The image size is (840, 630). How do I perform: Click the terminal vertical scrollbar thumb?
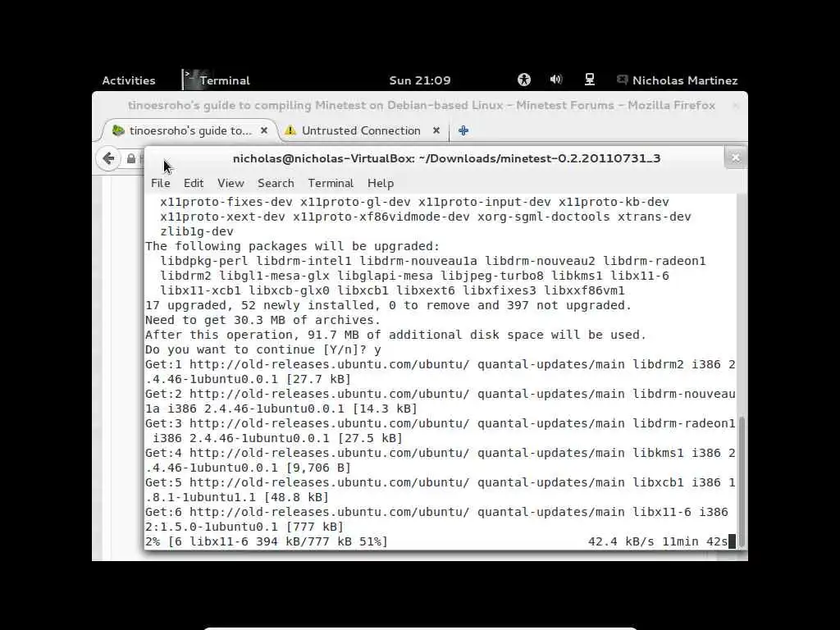[742, 482]
